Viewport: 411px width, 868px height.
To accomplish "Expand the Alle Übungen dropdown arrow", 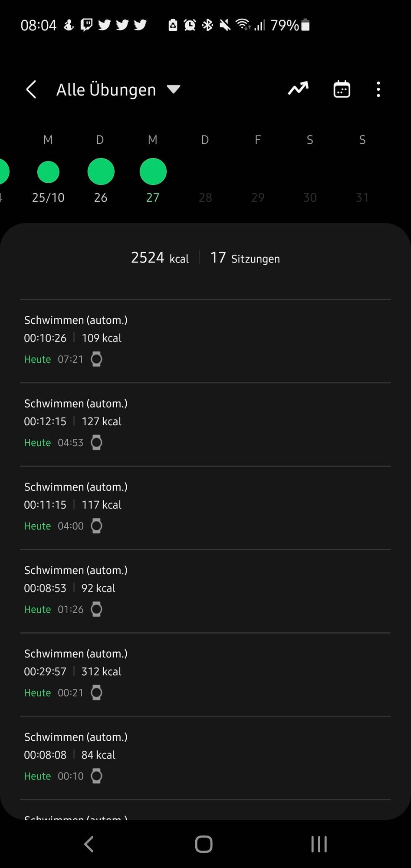I will click(x=174, y=89).
